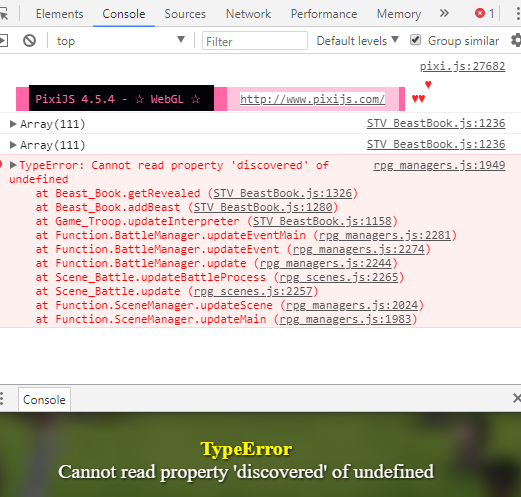
Task: Switch to the Network tab
Action: pos(248,14)
